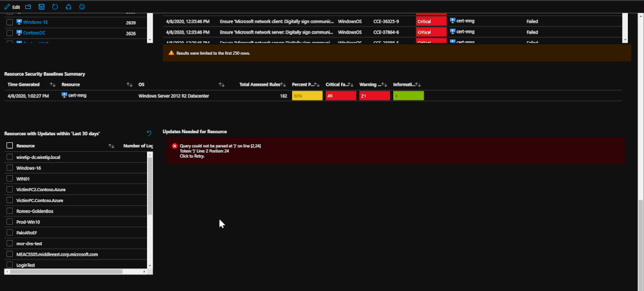Check the MEACSS05.middleeast.corp.microsoft.com checkbox

(10, 254)
